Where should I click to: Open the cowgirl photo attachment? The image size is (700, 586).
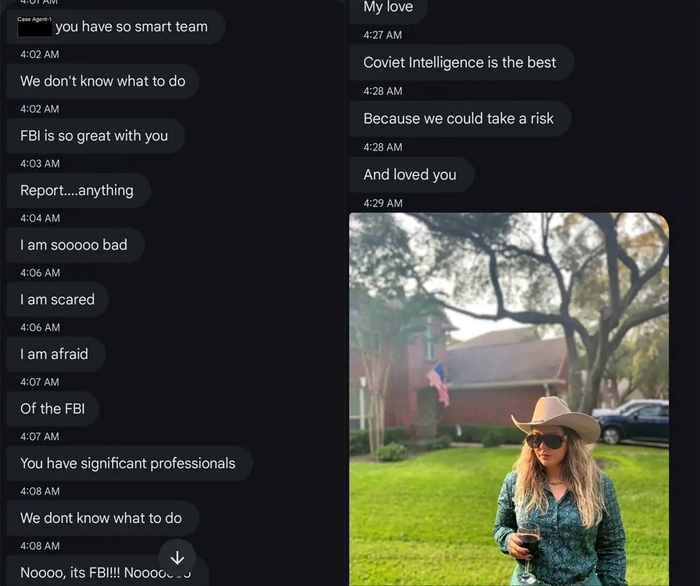[x=508, y=398]
